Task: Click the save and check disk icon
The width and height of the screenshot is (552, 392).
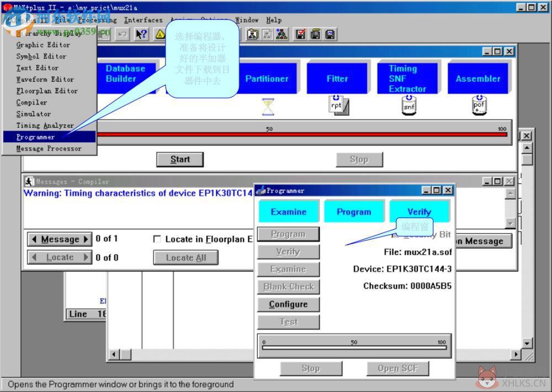Action: (x=300, y=34)
